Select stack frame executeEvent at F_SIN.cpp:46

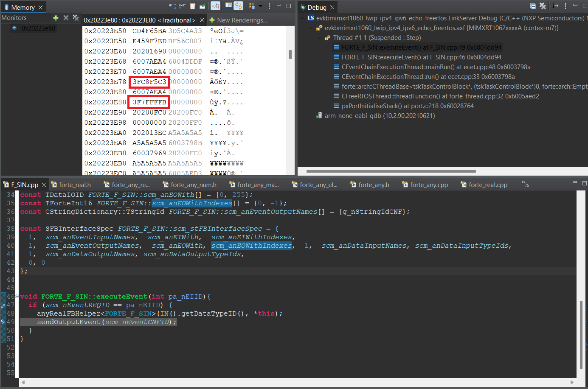[x=417, y=57]
